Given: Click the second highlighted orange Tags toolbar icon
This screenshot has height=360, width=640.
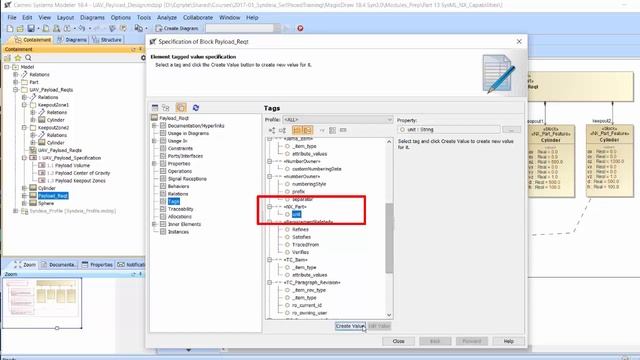Looking at the screenshot, I should [308, 130].
